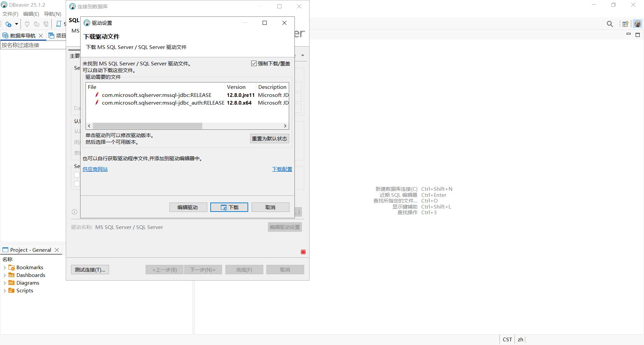The image size is (644, 345).
Task: Select the Diagrams folder icon
Action: click(11, 283)
